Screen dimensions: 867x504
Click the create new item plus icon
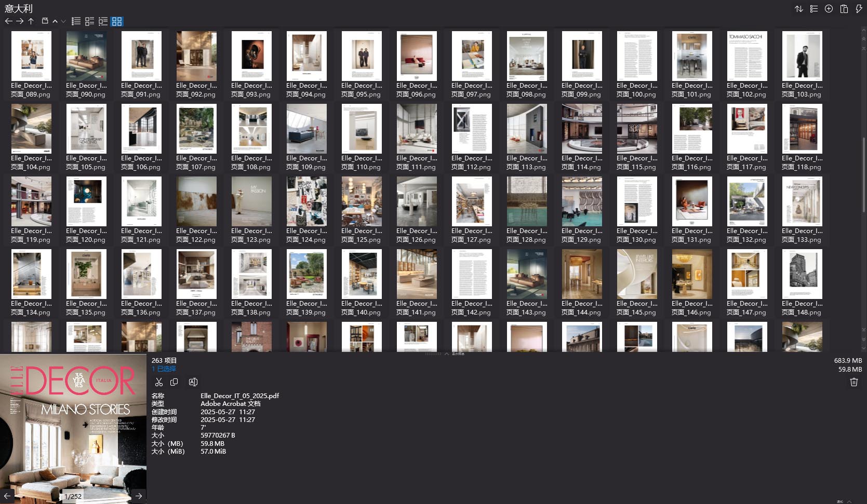click(x=829, y=9)
